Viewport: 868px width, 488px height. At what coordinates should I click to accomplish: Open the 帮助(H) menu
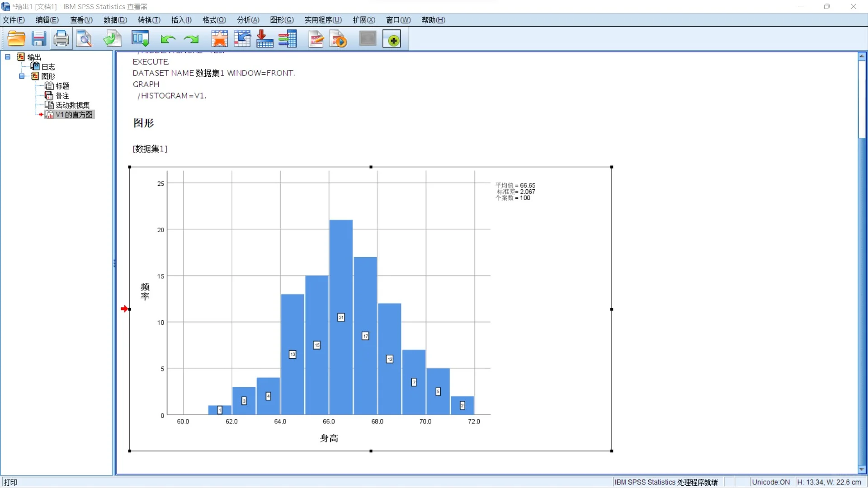coord(433,20)
